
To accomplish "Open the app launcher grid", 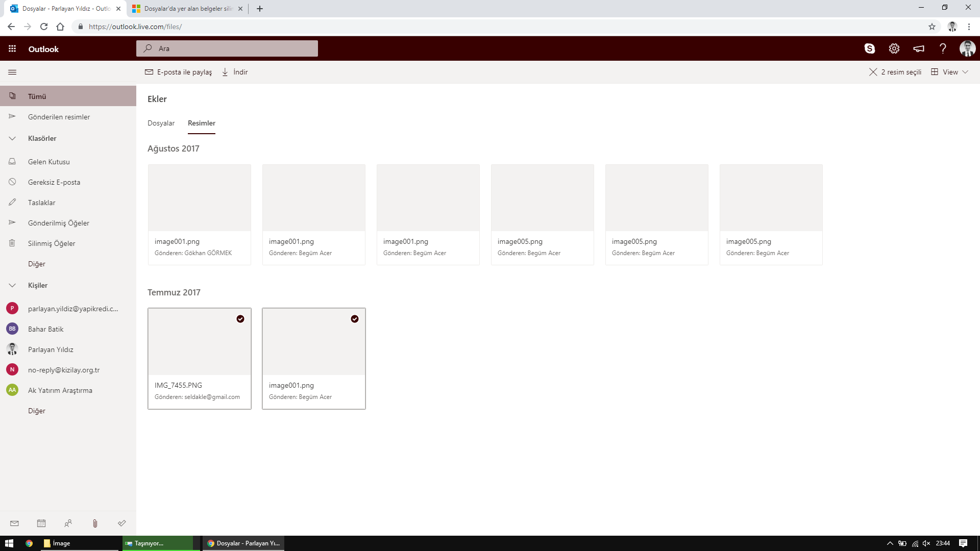I will 12,48.
